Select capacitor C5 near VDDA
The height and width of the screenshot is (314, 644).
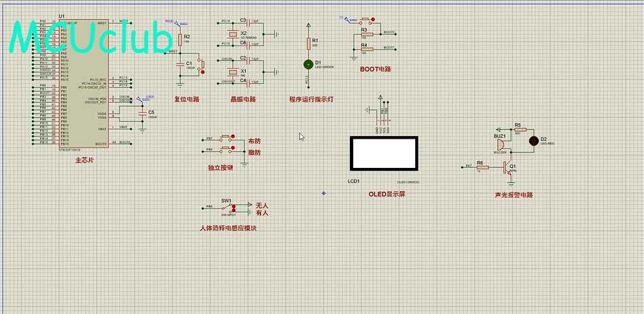(x=143, y=113)
